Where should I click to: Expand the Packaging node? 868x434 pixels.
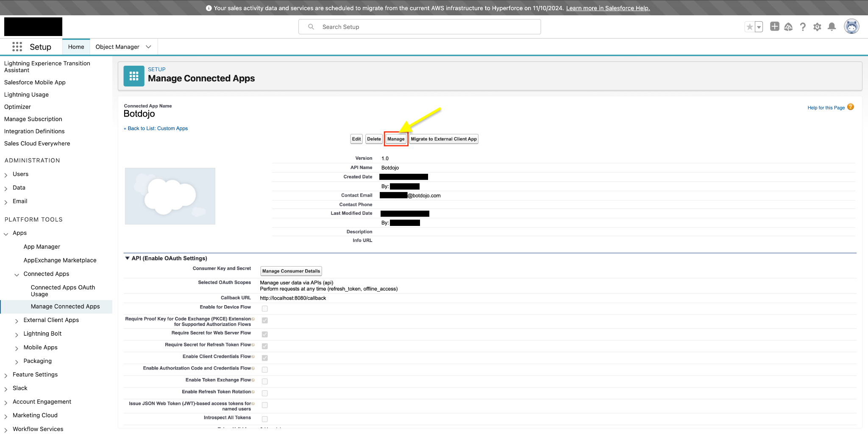pyautogui.click(x=17, y=362)
